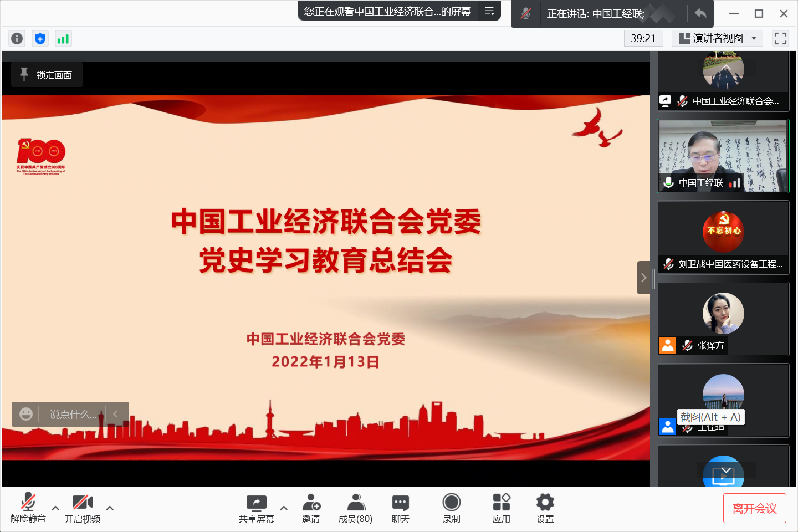This screenshot has height=532, width=798.
Task: Select 中国工业经济联合会 sharing participant tile
Action: click(x=723, y=81)
